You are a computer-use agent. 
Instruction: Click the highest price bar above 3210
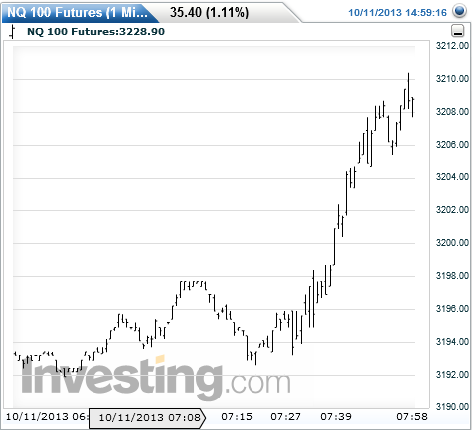[409, 90]
